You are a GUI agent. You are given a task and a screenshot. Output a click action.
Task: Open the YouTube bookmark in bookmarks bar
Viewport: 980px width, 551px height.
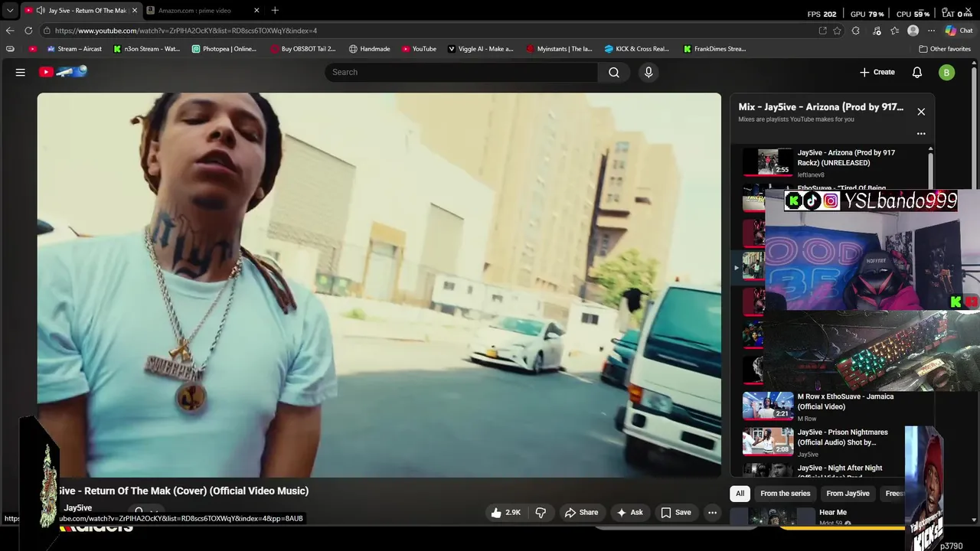419,49
